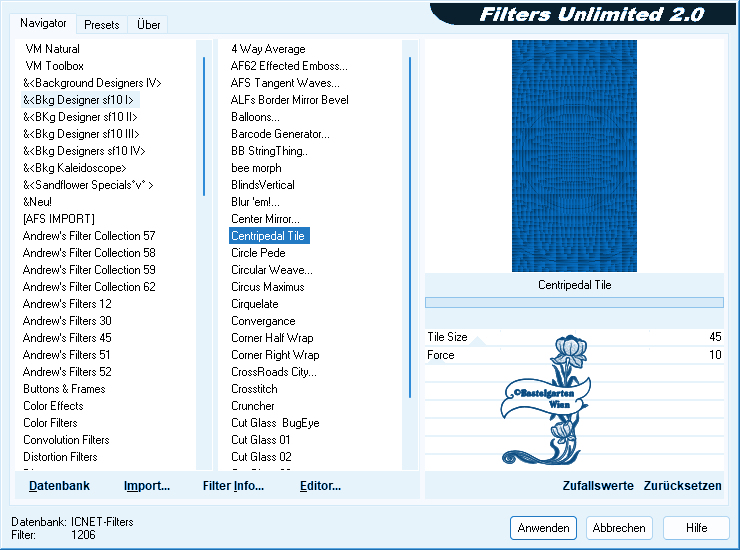This screenshot has height=550, width=740.
Task: Select &<Background Designers IV> category
Action: pyautogui.click(x=92, y=83)
